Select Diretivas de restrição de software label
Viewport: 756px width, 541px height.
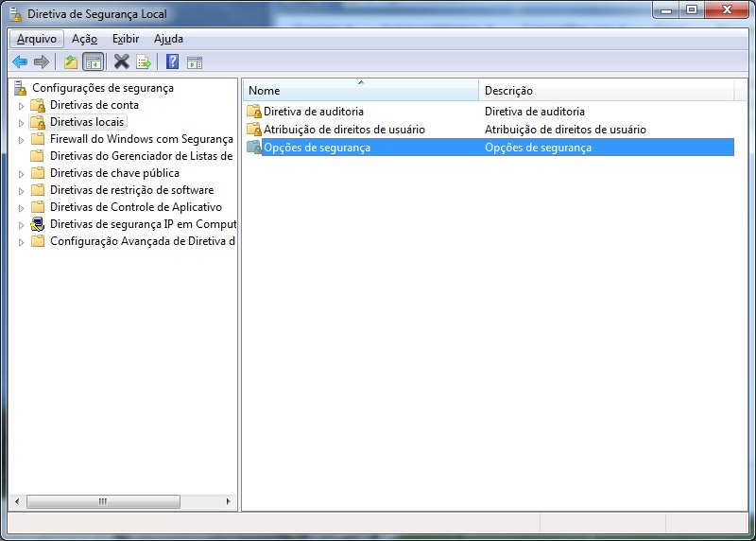[x=132, y=190]
